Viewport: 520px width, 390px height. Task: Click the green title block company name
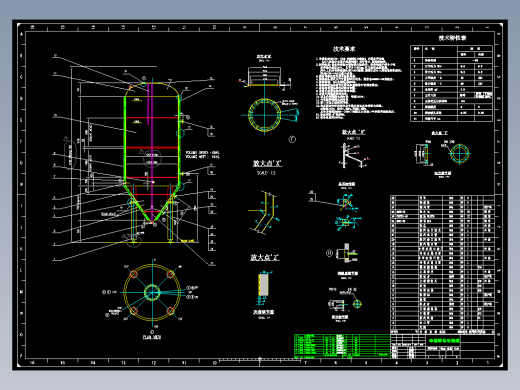[x=444, y=341]
